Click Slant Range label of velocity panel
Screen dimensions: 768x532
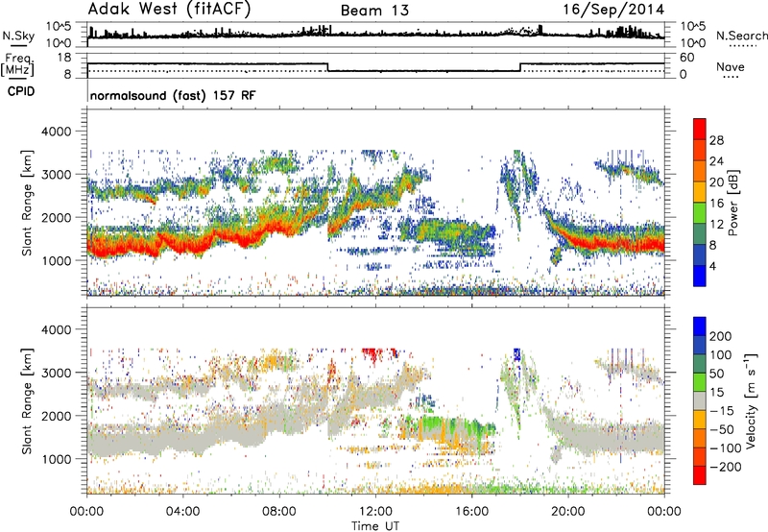click(27, 400)
